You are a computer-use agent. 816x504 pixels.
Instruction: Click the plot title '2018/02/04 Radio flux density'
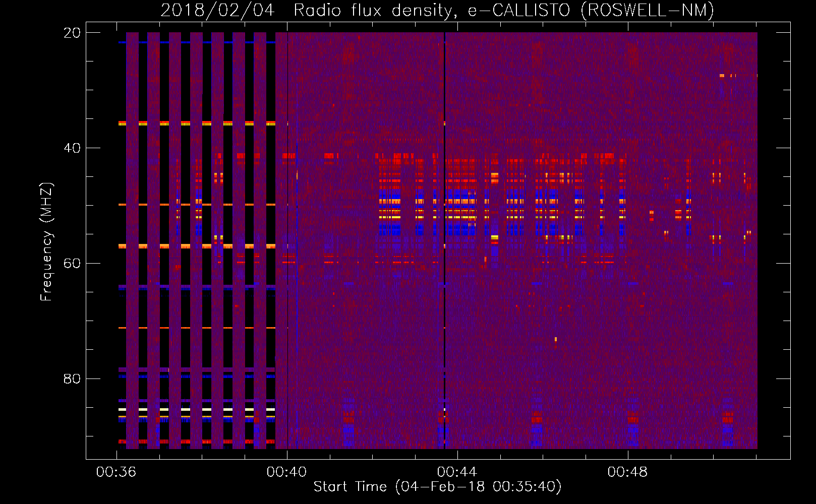[x=309, y=11]
